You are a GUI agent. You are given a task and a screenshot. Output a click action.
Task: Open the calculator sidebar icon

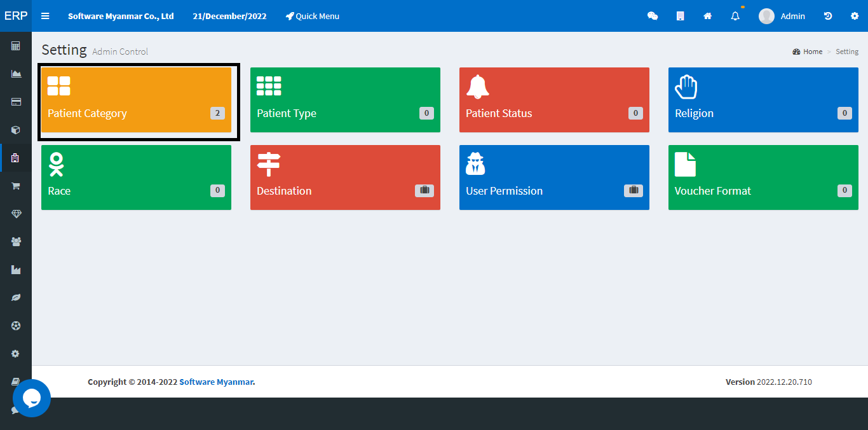coord(16,46)
